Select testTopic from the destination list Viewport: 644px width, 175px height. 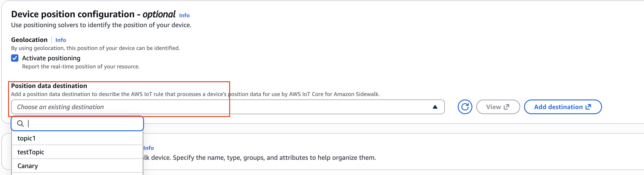point(31,152)
